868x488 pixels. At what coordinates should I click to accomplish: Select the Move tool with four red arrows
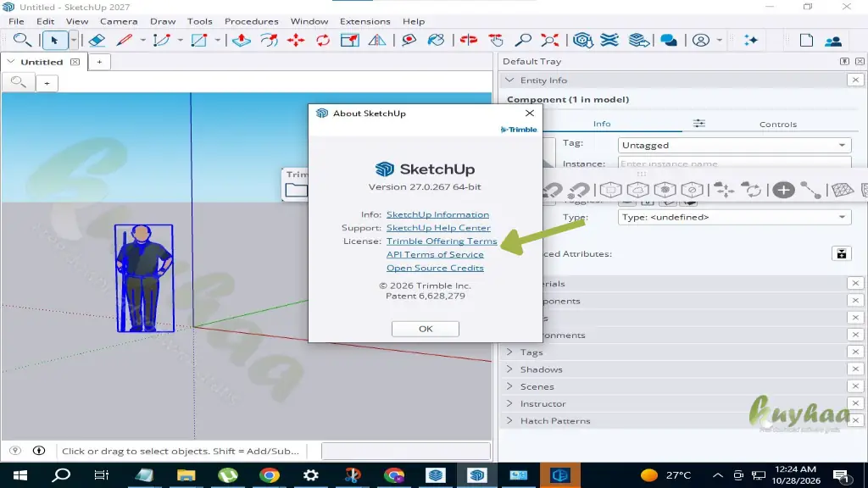[x=296, y=40]
